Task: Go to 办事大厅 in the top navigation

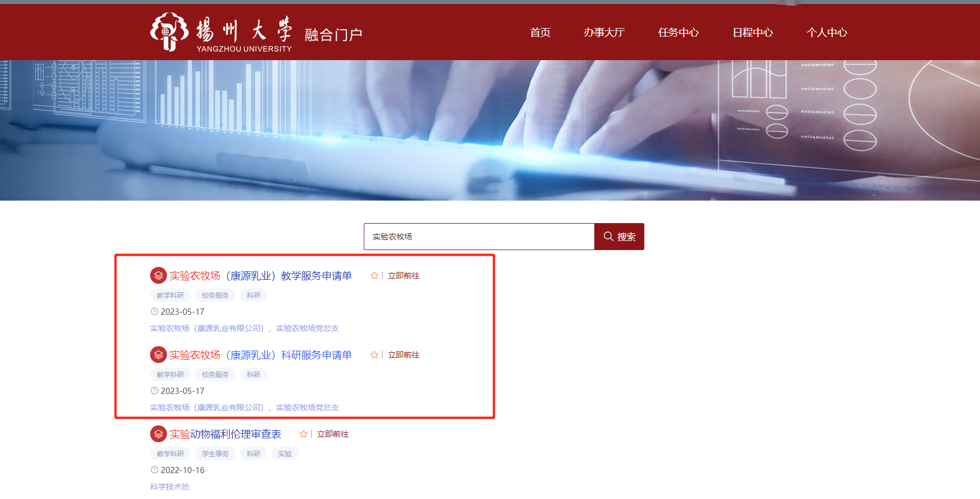Action: tap(604, 33)
